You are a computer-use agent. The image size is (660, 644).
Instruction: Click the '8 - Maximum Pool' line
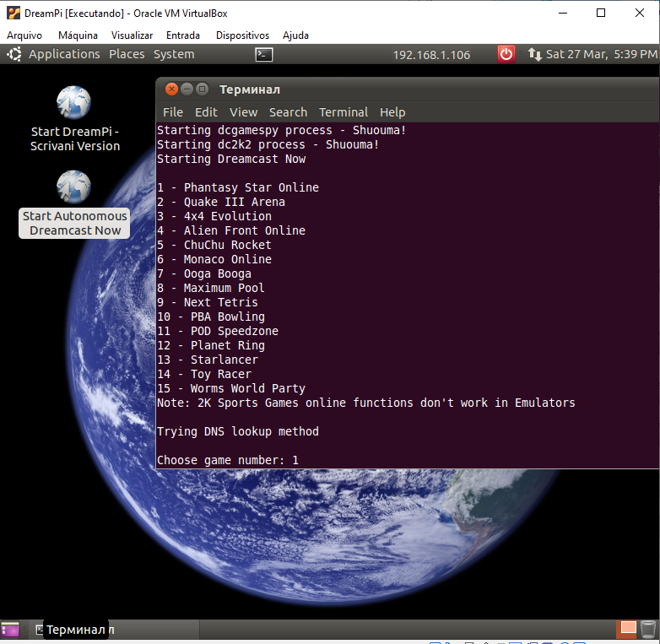coord(211,288)
